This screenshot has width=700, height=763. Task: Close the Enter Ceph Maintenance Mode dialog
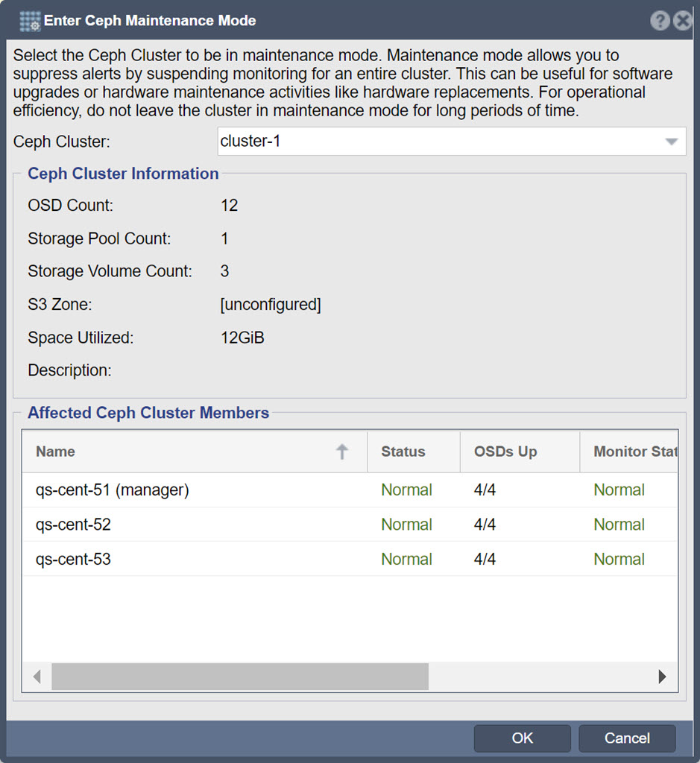click(x=683, y=21)
